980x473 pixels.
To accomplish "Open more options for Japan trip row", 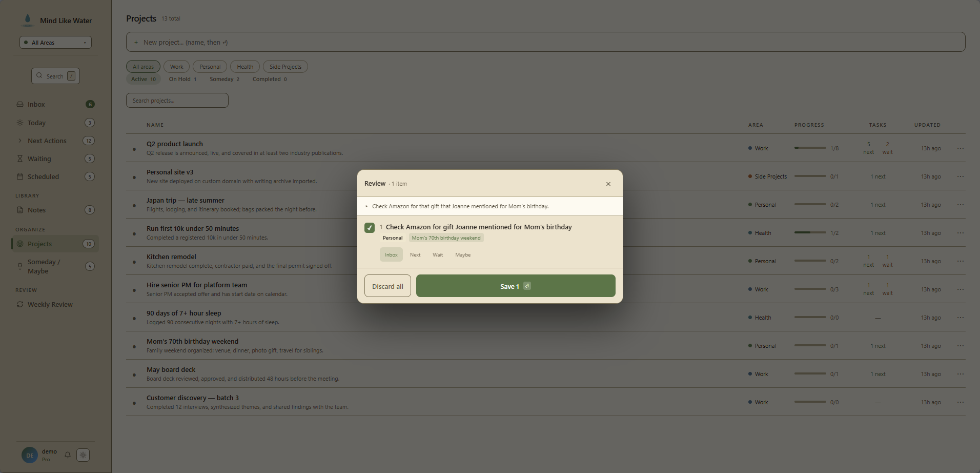I will pyautogui.click(x=961, y=205).
